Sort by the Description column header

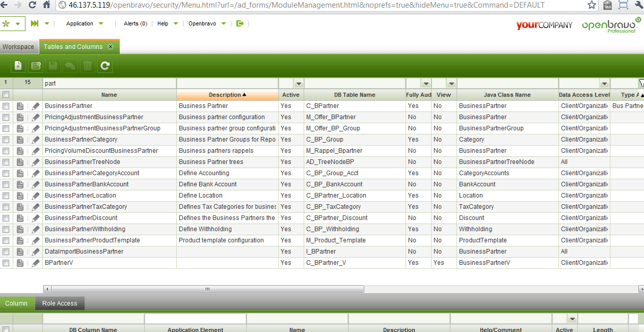[228, 95]
